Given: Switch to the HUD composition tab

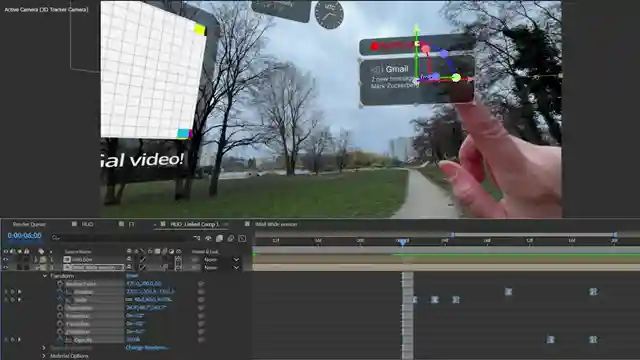Looking at the screenshot, I should (87, 224).
